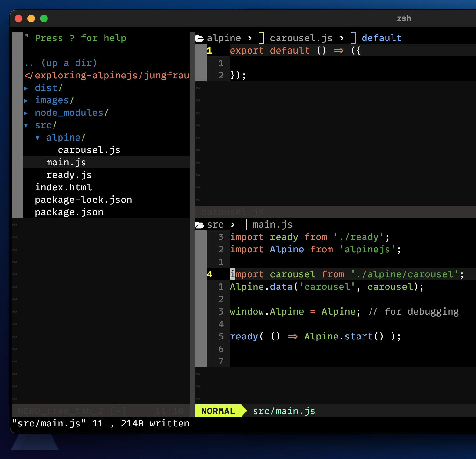Collapse the src/ directory
The width and height of the screenshot is (476, 459).
(x=26, y=125)
